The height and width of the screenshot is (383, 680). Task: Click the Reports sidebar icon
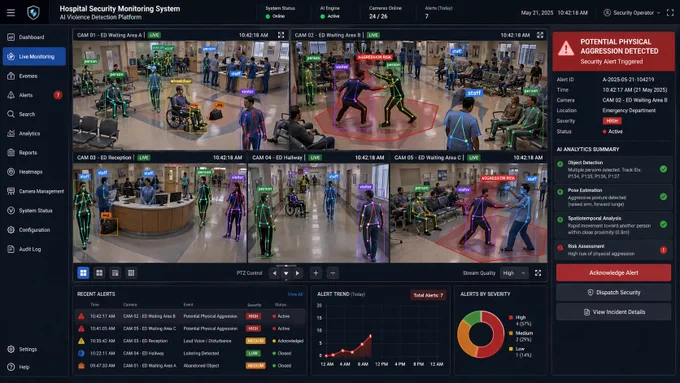tap(11, 153)
